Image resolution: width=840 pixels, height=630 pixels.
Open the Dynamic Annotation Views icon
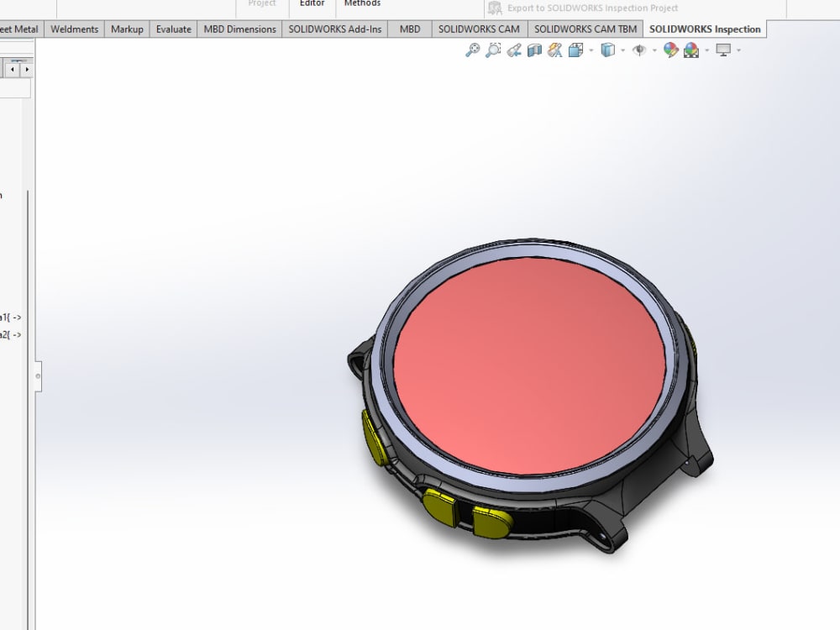555,50
